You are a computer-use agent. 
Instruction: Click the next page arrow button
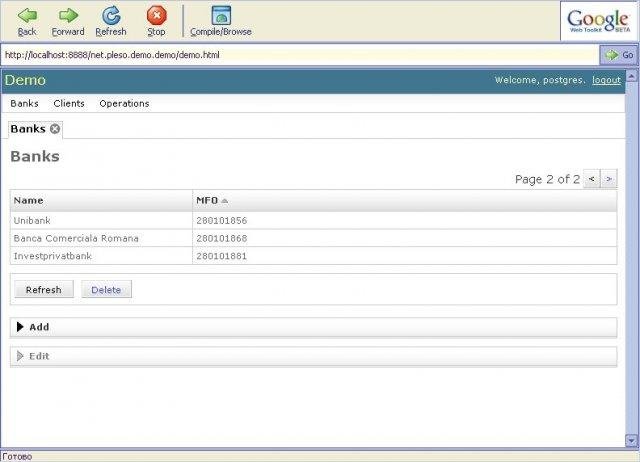[x=609, y=179]
